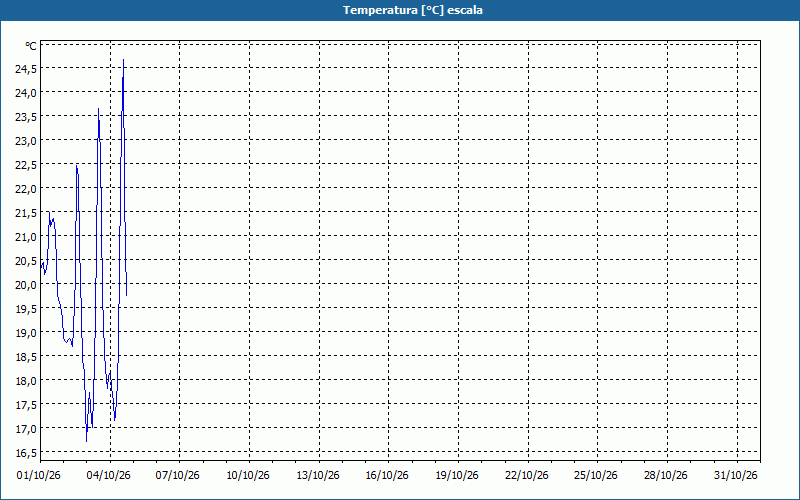
Task: Click the 16/10/26 date label
Action: (387, 476)
